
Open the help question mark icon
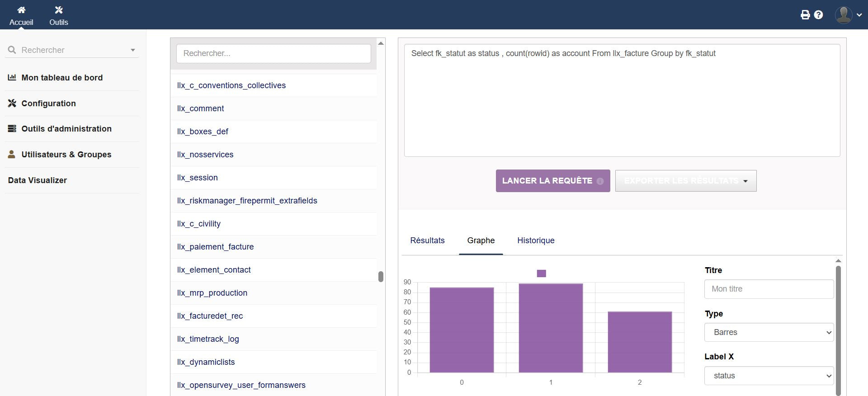click(x=818, y=15)
